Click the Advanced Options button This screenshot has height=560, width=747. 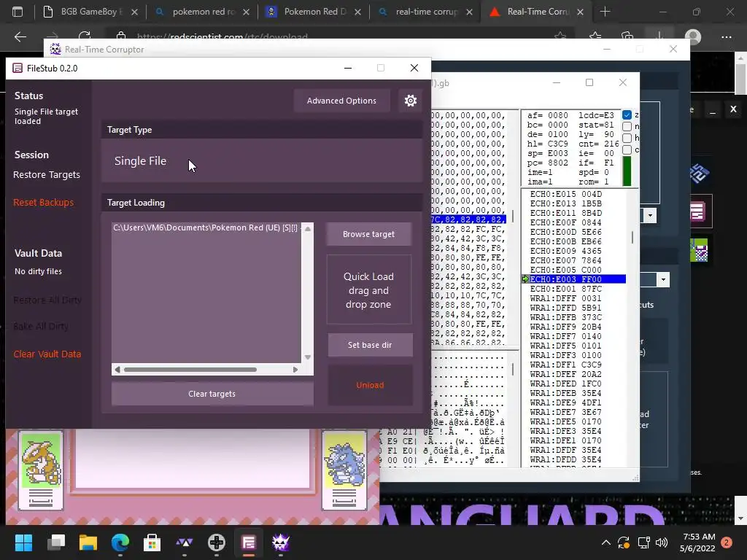[x=341, y=101]
